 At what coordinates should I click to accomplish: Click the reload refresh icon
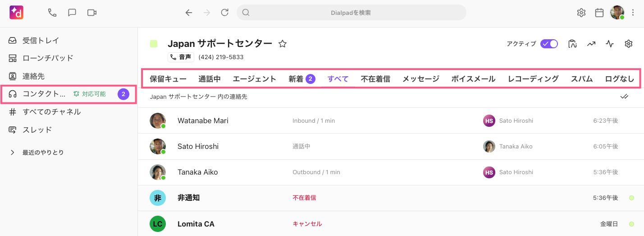click(x=225, y=13)
